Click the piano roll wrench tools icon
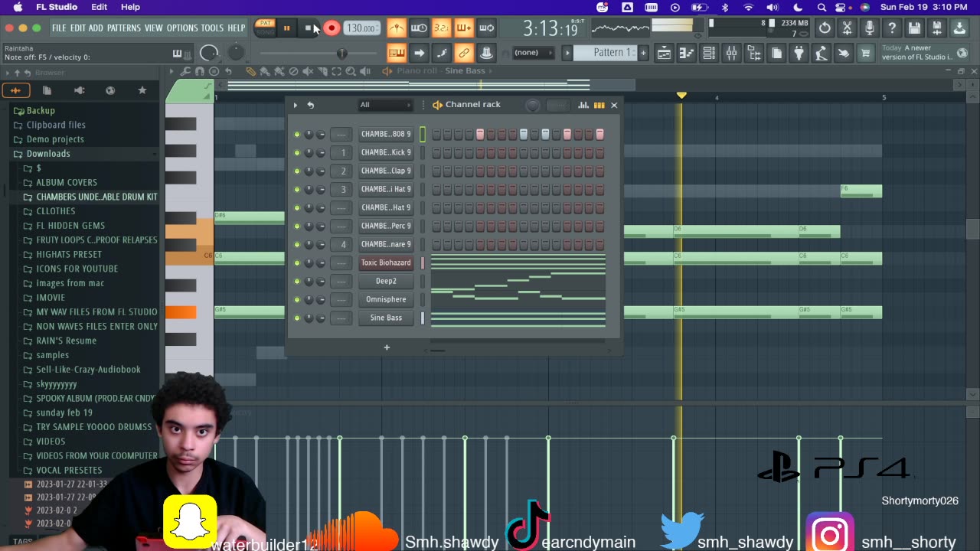980x551 pixels. click(185, 71)
